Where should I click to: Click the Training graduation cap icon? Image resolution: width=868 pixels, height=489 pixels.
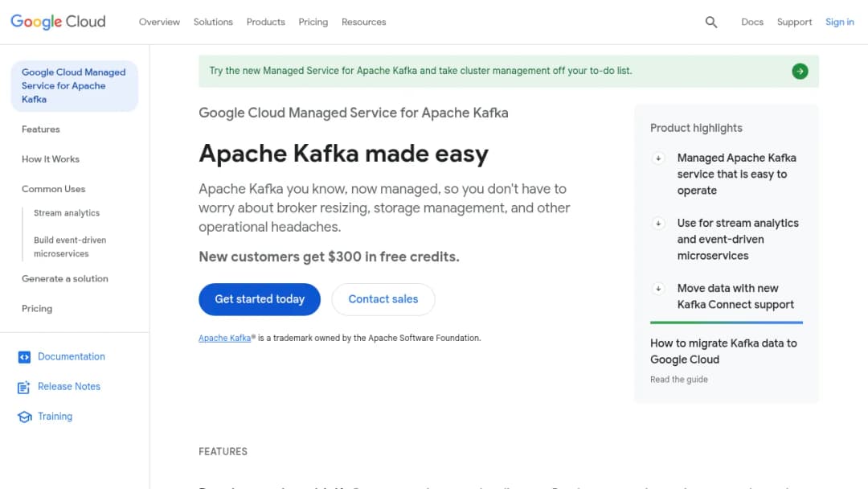[x=24, y=417]
